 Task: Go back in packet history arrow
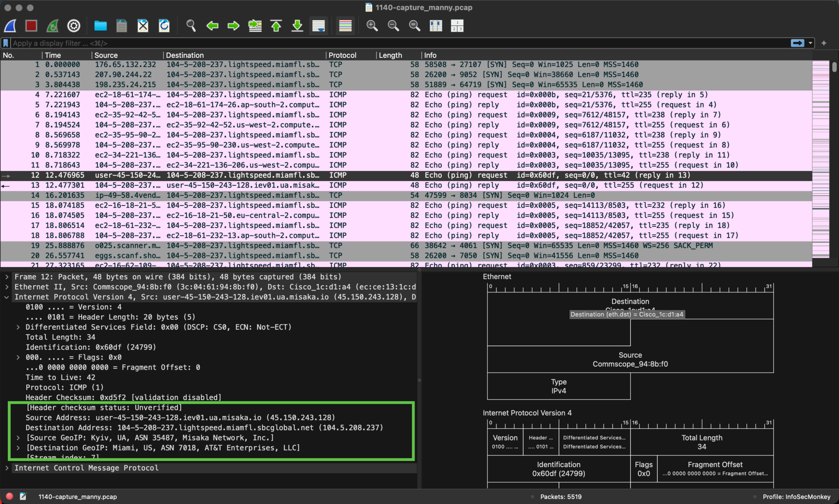click(212, 26)
